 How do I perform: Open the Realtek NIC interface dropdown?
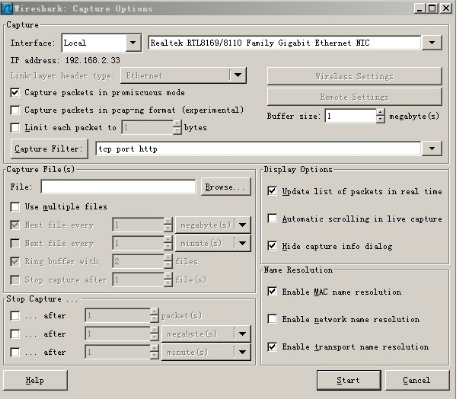[432, 42]
